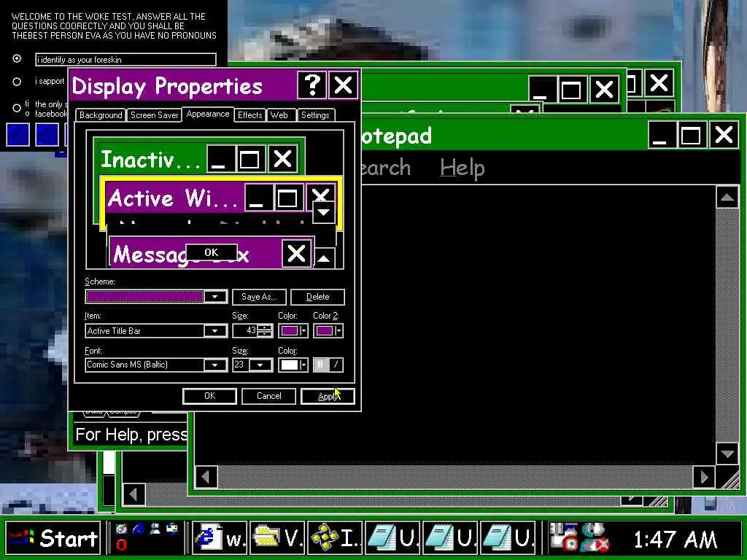
Task: Activate the taskbar button labeled I.
Action: tap(336, 539)
